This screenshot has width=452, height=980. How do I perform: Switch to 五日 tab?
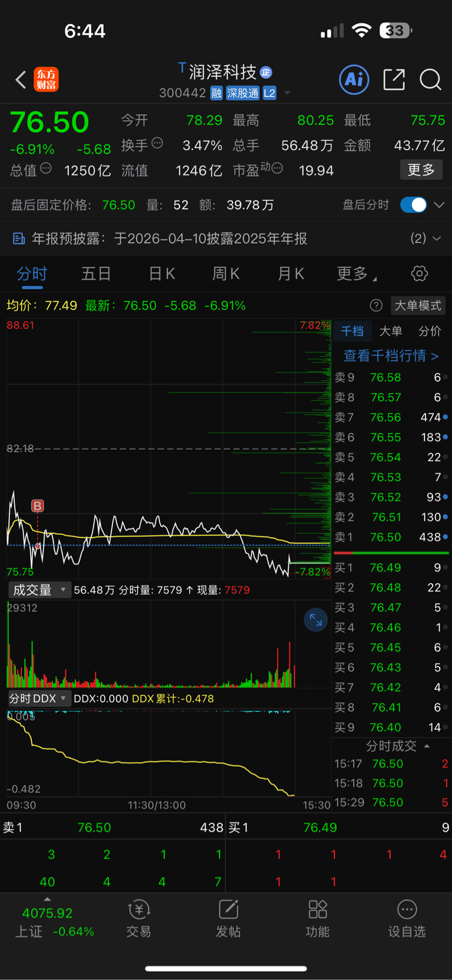[96, 274]
